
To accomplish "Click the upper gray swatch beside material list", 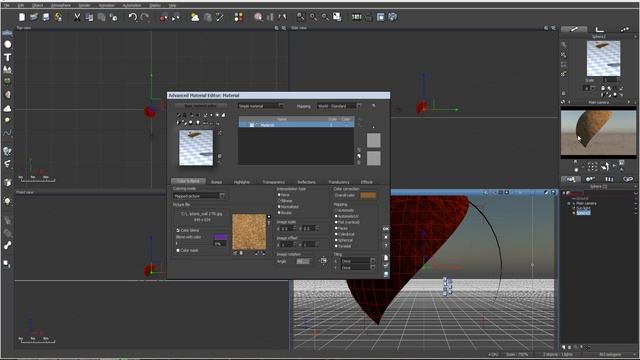I will tap(373, 140).
